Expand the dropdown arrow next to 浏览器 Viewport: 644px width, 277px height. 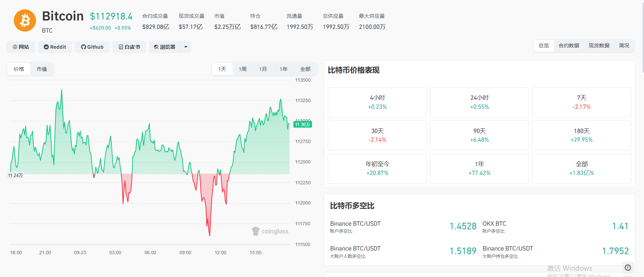[186, 47]
